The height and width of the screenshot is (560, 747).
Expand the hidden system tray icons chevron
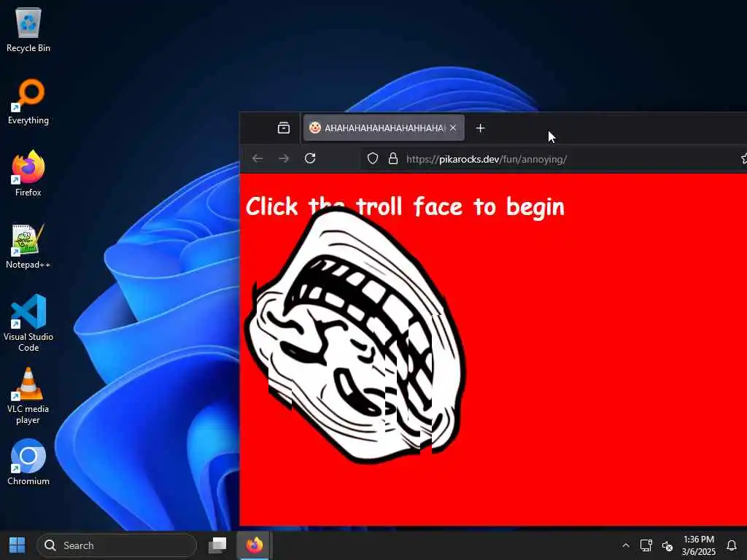(x=625, y=545)
